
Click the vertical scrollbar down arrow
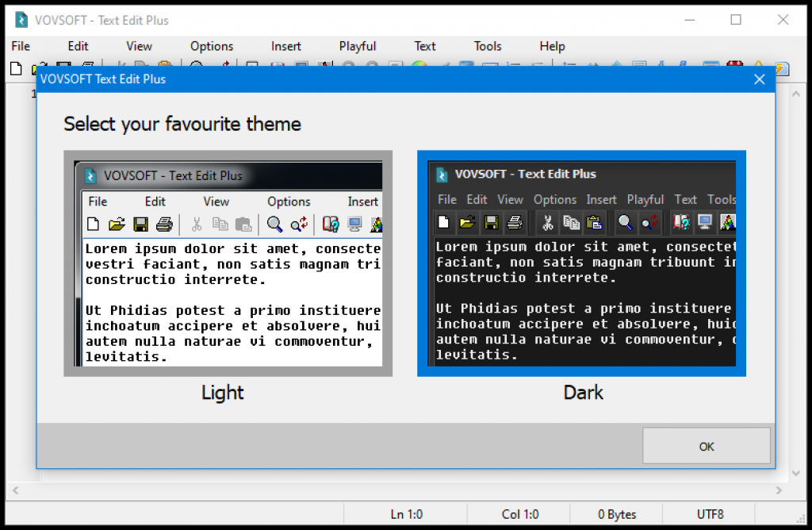[796, 474]
